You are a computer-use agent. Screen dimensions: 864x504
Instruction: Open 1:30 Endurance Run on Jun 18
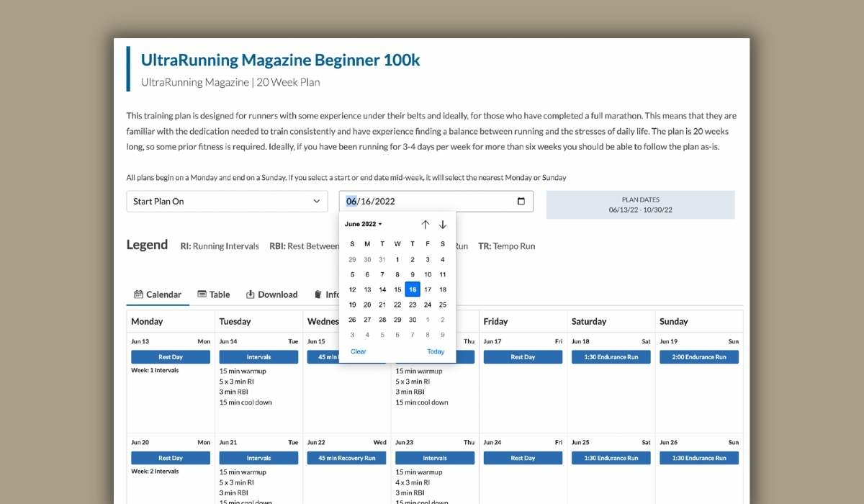611,357
